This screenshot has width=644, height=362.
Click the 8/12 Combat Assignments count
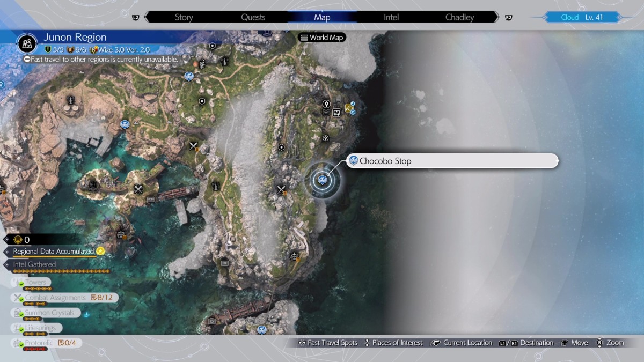coord(101,298)
